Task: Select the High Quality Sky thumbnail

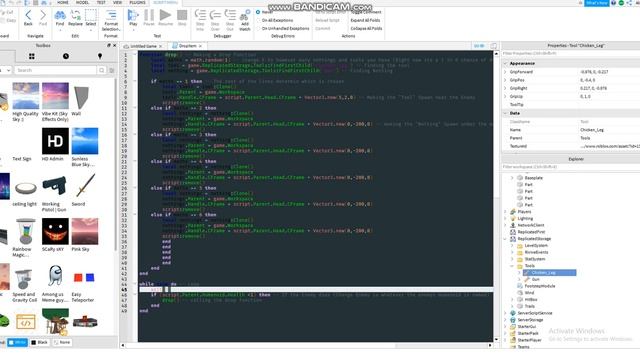Action: pyautogui.click(x=26, y=96)
